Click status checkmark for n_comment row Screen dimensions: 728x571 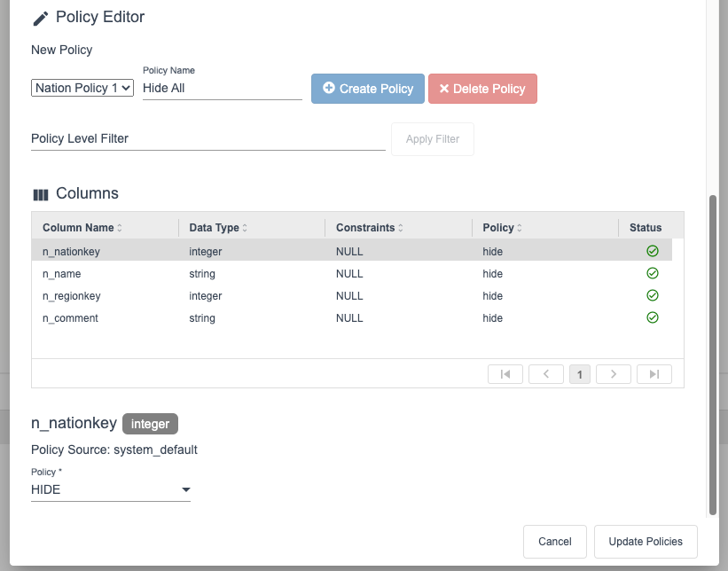pos(653,317)
